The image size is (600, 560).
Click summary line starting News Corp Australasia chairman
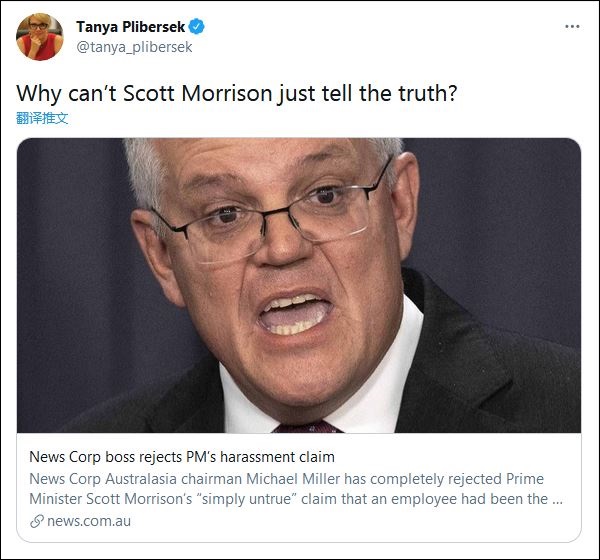[x=286, y=479]
